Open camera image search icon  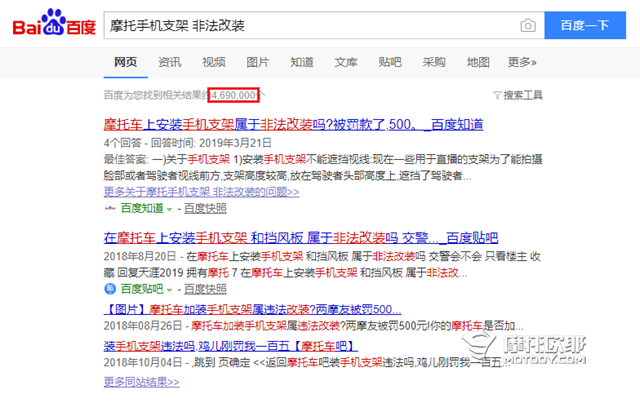pyautogui.click(x=528, y=26)
